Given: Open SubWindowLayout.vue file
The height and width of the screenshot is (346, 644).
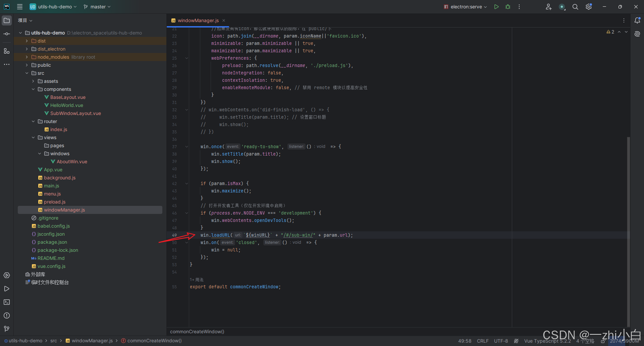Looking at the screenshot, I should point(75,113).
